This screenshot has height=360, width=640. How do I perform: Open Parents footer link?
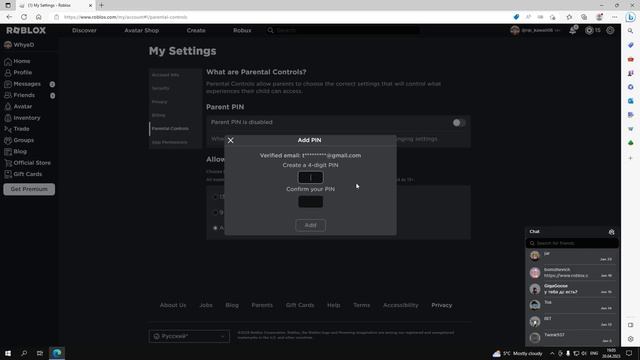click(262, 305)
